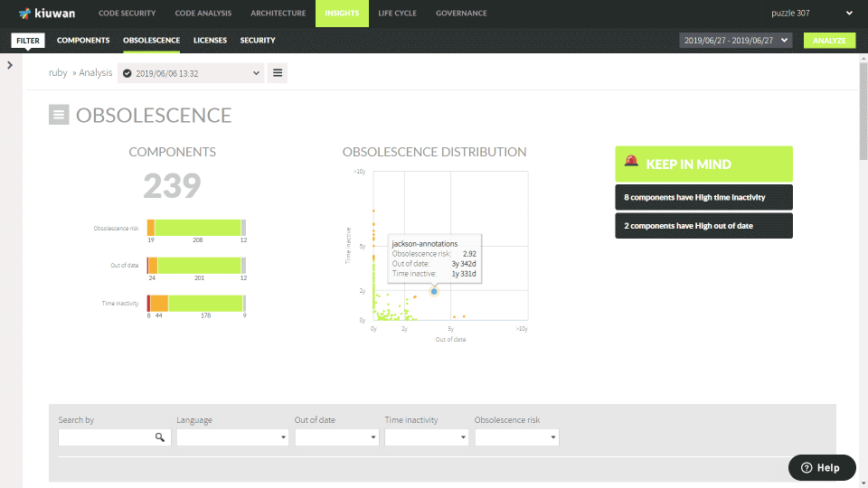Focus the Search by input field

click(x=114, y=437)
